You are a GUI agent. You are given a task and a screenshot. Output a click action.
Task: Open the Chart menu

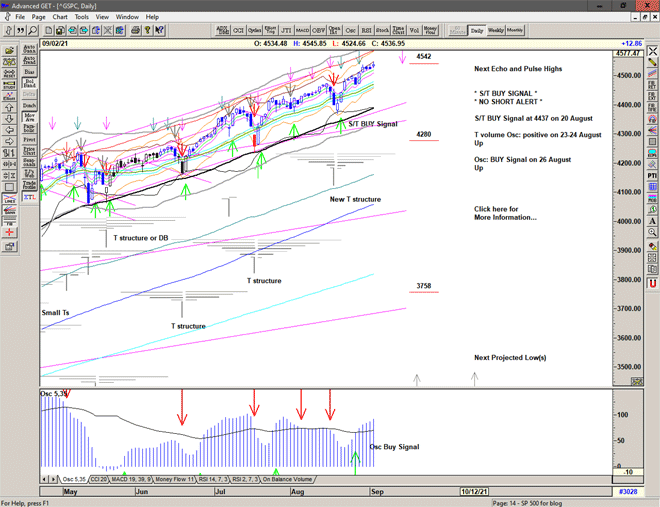pyautogui.click(x=60, y=17)
